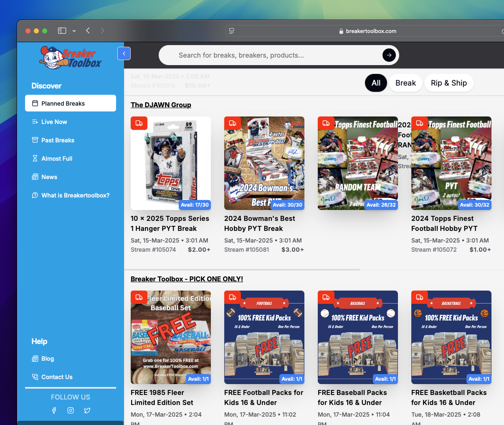Focus the breaks search field
Viewport: 504px width, 425px height.
279,55
